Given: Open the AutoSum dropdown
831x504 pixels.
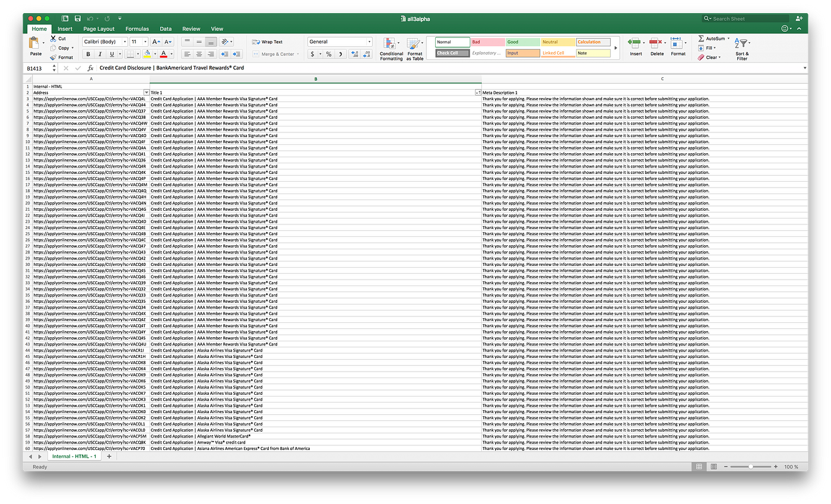Looking at the screenshot, I should pyautogui.click(x=729, y=39).
